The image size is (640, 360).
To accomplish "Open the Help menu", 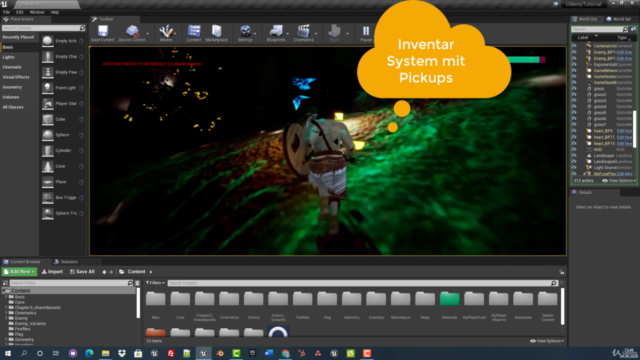I will click(x=55, y=12).
